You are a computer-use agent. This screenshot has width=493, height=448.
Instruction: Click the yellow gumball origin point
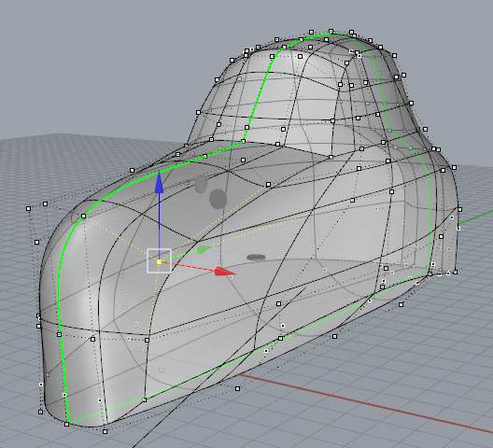[x=159, y=261]
